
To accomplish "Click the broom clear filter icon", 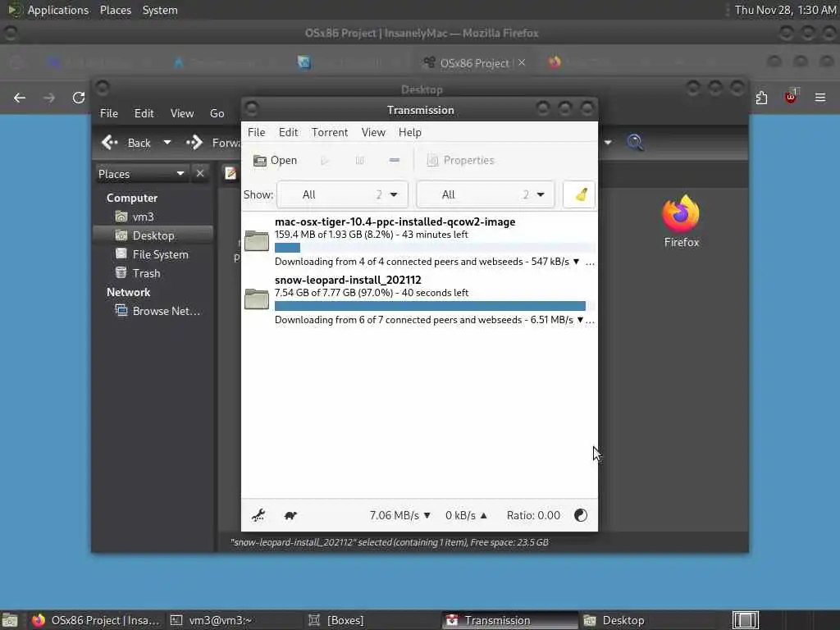I will [581, 194].
